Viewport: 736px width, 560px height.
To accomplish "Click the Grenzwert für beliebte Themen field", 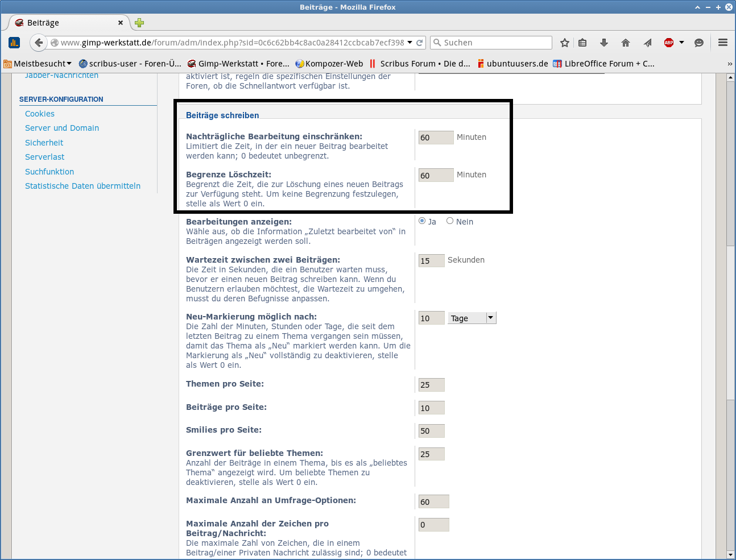I will pyautogui.click(x=432, y=454).
